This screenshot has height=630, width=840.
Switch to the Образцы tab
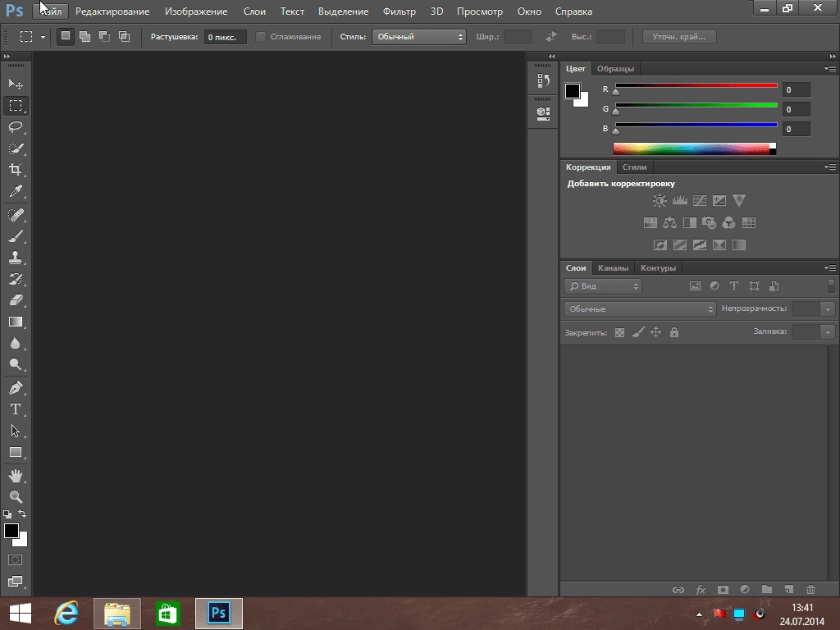click(615, 69)
